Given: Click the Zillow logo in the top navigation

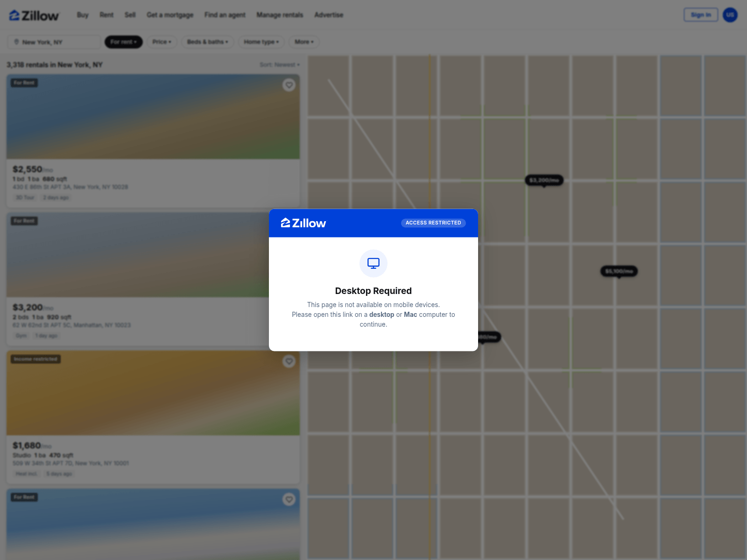Looking at the screenshot, I should 34,15.
